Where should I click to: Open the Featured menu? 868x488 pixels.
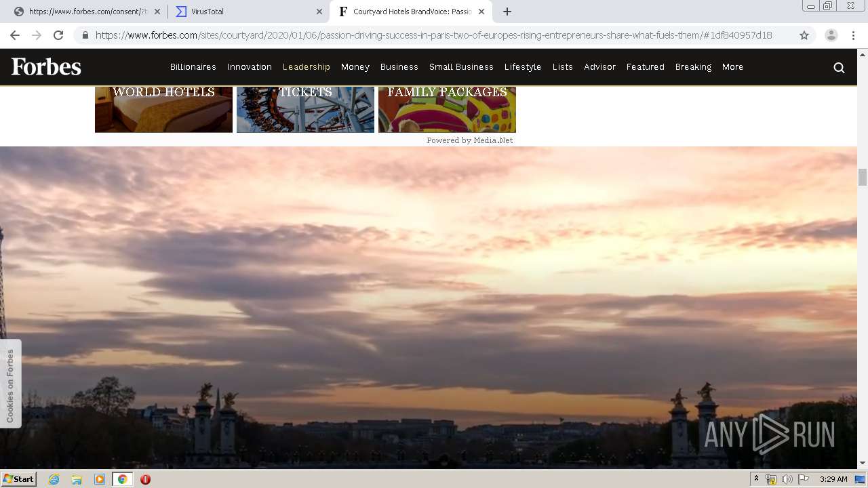pos(646,67)
